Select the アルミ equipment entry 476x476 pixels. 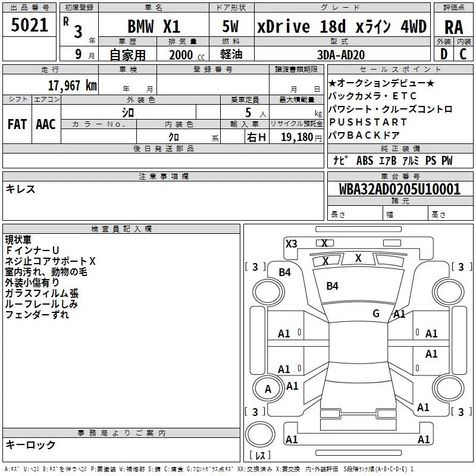pyautogui.click(x=411, y=161)
